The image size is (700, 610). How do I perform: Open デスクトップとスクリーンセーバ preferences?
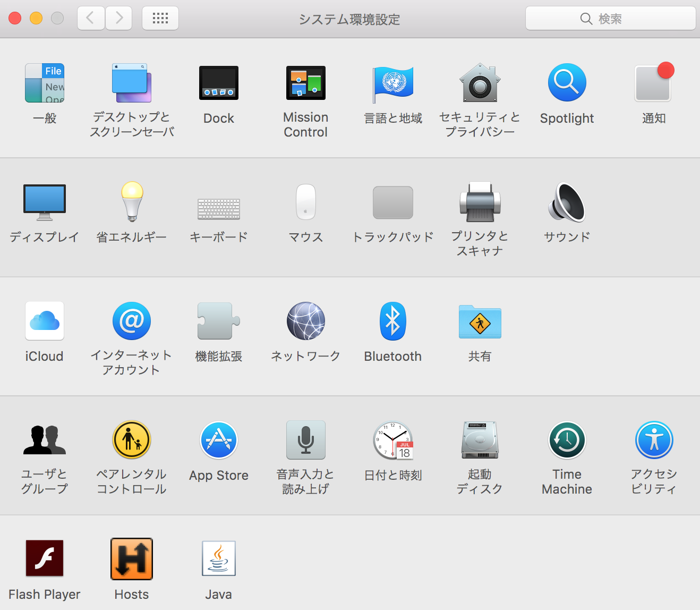tap(132, 83)
